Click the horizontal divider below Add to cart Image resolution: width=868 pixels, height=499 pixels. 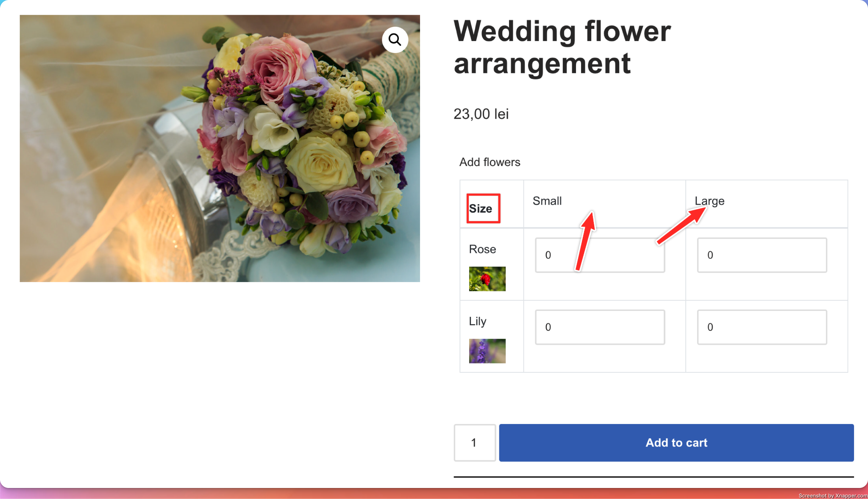tap(653, 477)
